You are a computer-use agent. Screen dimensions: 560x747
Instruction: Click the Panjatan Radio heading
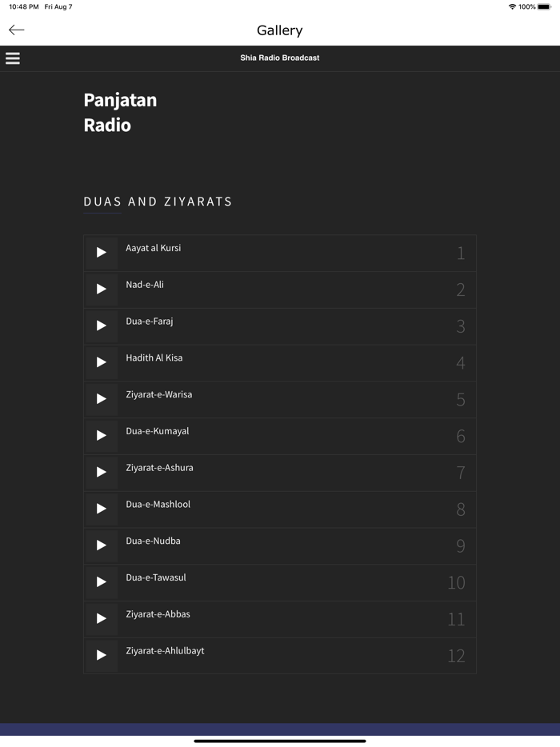point(120,112)
